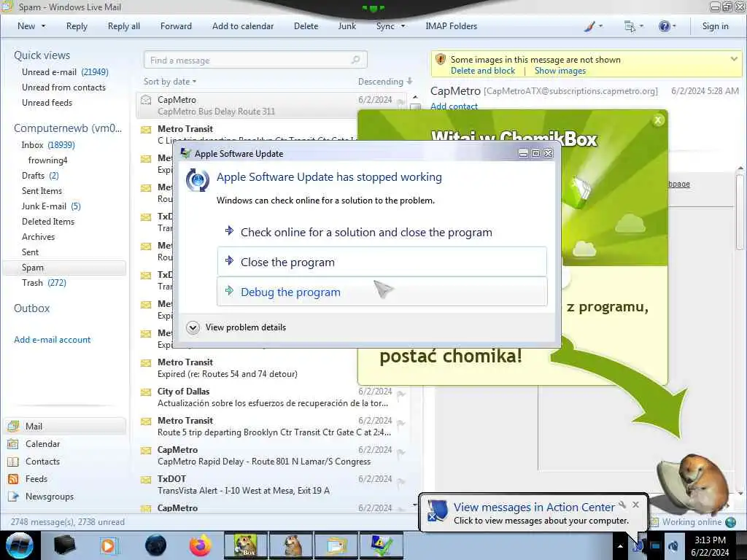Image resolution: width=747 pixels, height=560 pixels.
Task: Click the Newsgroups icon
Action: (x=13, y=497)
